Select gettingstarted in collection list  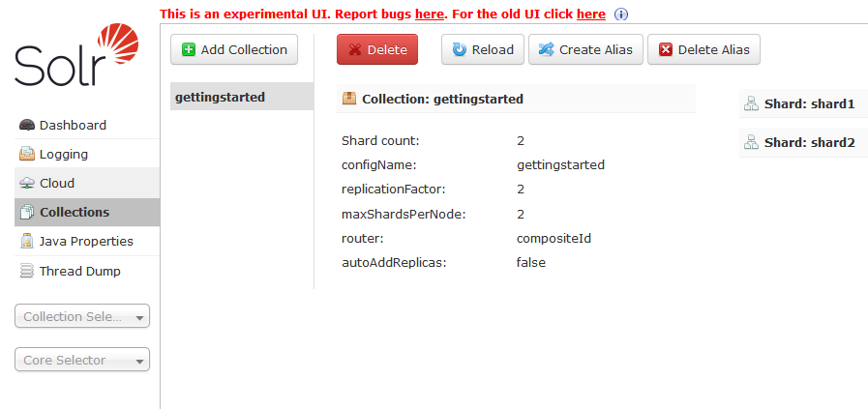[242, 97]
